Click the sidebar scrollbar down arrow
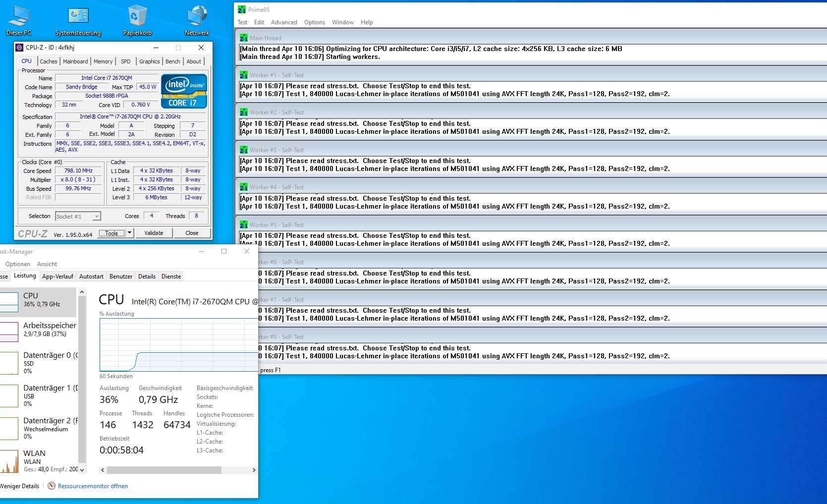Screen dimensions: 827x504 click(82, 470)
